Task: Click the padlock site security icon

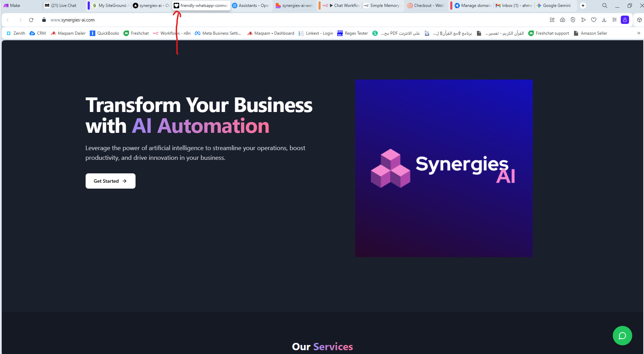Action: pyautogui.click(x=44, y=20)
